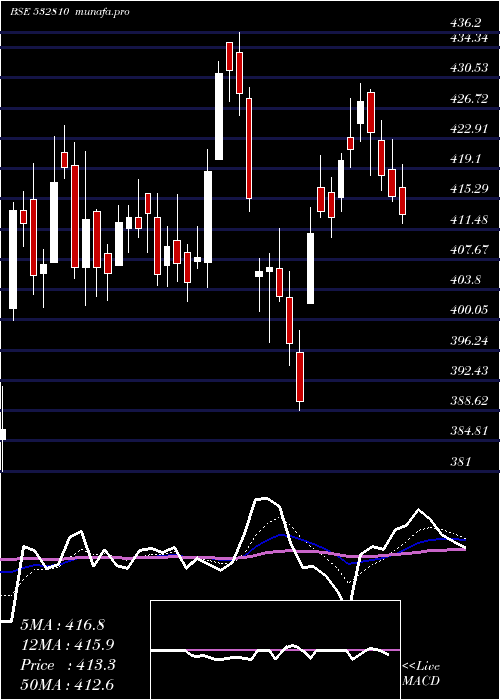This screenshot has height=700, width=500.
Task: Select the 5MA : 416.8 readout
Action: (62, 625)
